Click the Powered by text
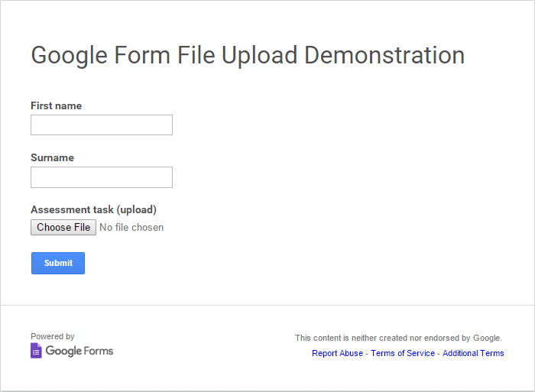535x392 pixels. coord(53,336)
